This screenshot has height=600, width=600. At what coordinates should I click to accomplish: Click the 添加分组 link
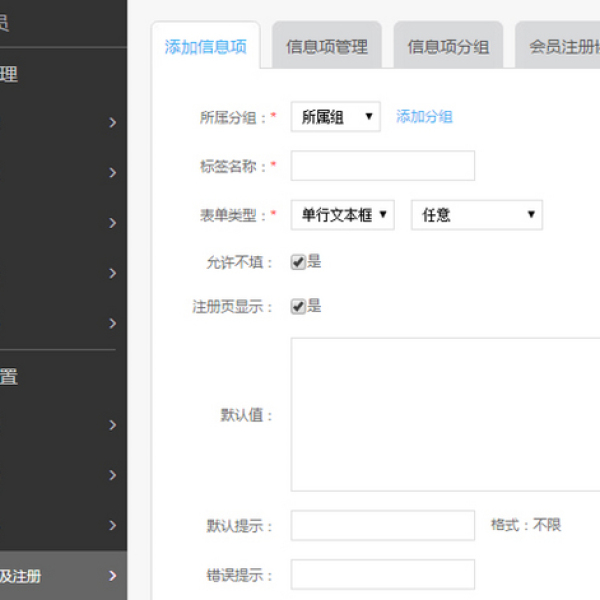424,117
